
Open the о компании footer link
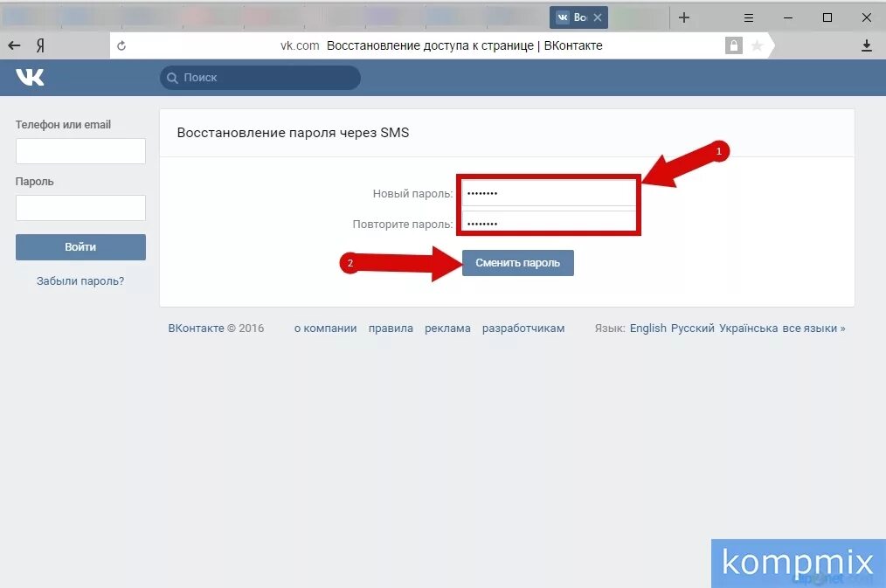point(325,329)
